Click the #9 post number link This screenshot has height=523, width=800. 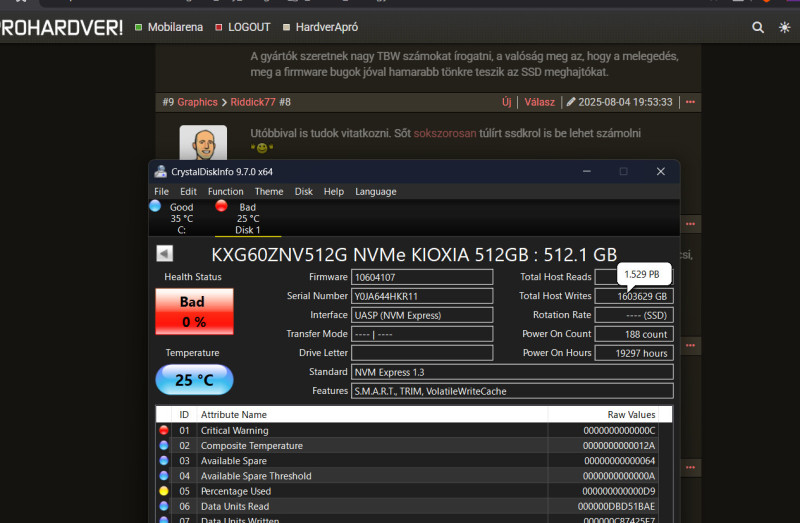coord(168,102)
